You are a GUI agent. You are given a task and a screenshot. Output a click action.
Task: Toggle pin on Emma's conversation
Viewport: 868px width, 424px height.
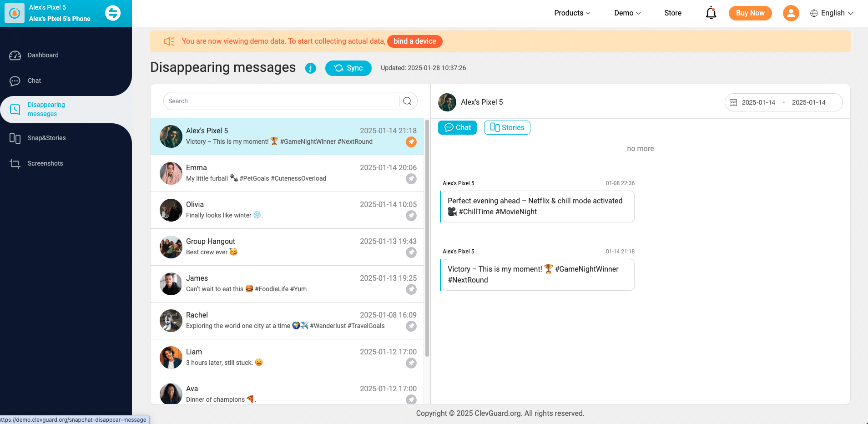(x=411, y=179)
